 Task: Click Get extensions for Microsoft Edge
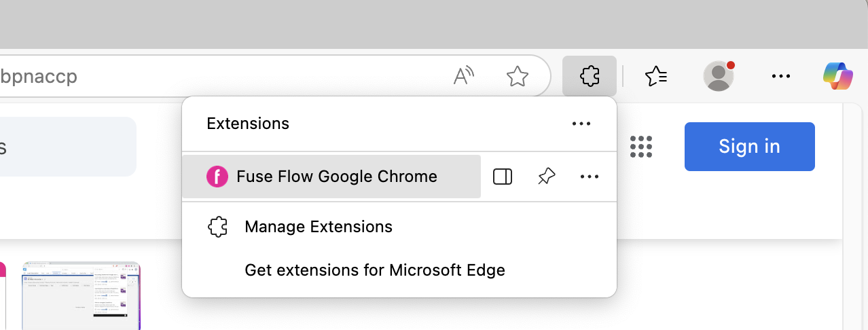pos(374,270)
